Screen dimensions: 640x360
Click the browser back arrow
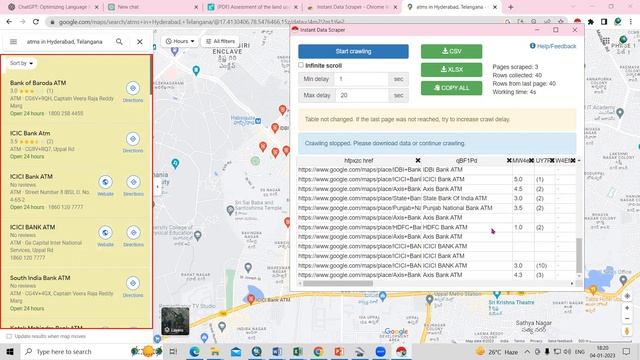(x=9, y=22)
